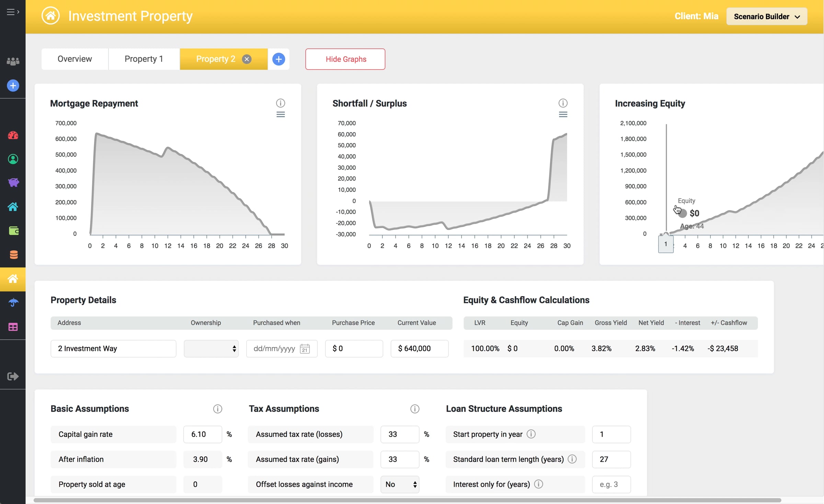Screen dimensions: 824x504
Task: Open Mortgage Repayment chart hamburger menu
Action: 281,115
